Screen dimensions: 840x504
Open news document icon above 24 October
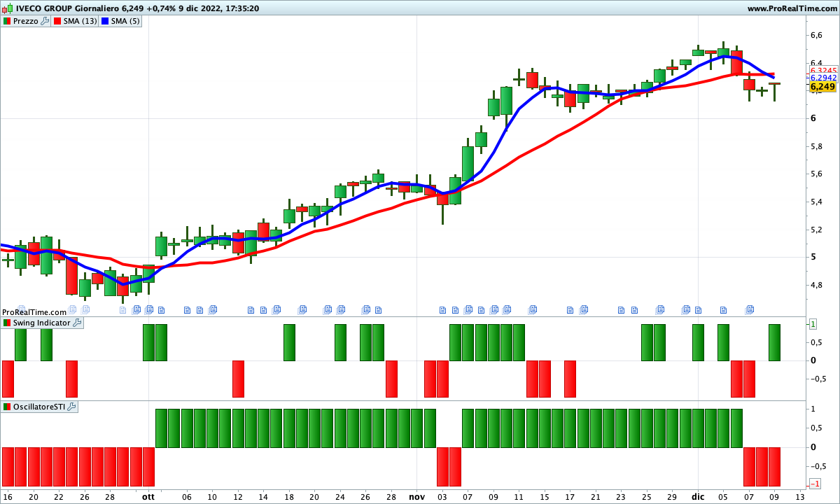point(340,309)
